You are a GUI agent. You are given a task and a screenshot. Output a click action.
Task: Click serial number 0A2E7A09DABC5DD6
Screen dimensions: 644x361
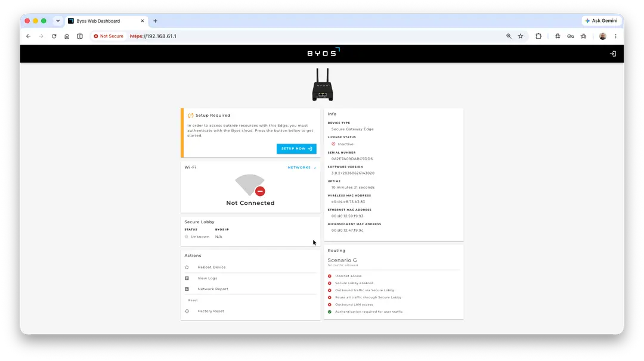(x=352, y=159)
